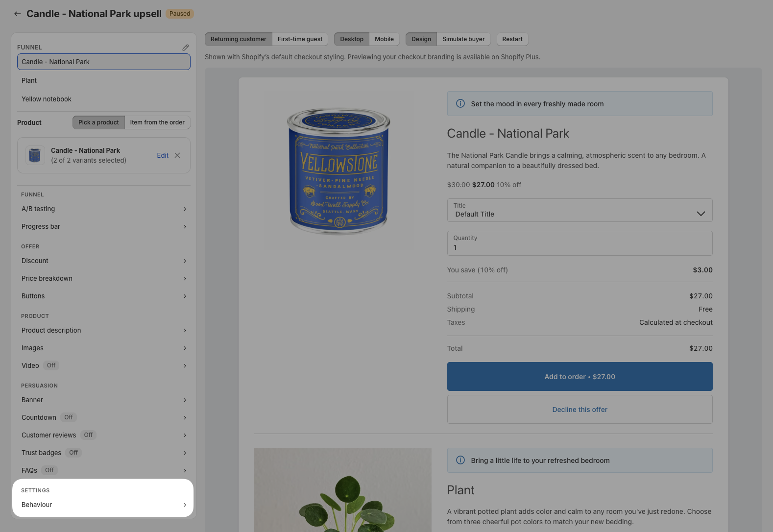
Task: Open Trust badges settings
Action: pos(104,453)
